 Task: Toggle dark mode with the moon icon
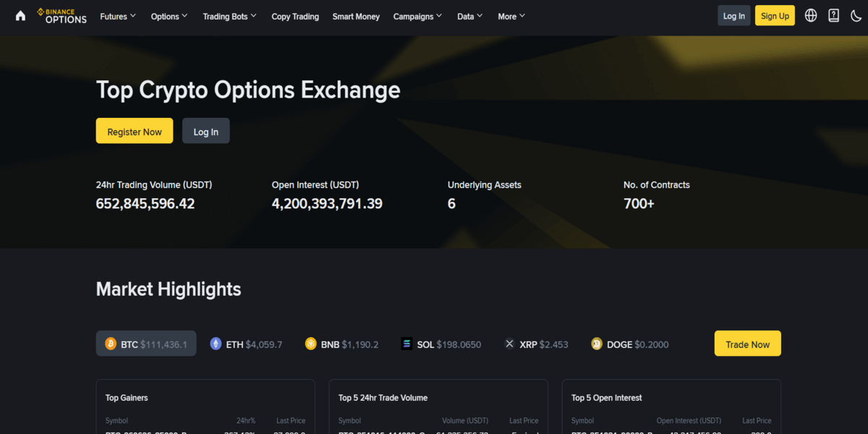[856, 15]
